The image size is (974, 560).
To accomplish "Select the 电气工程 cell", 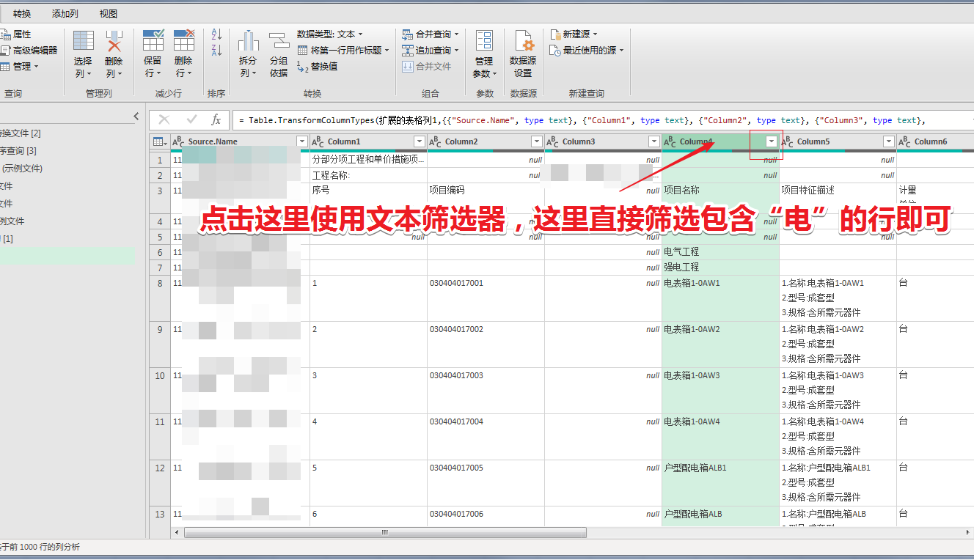I will coord(720,252).
